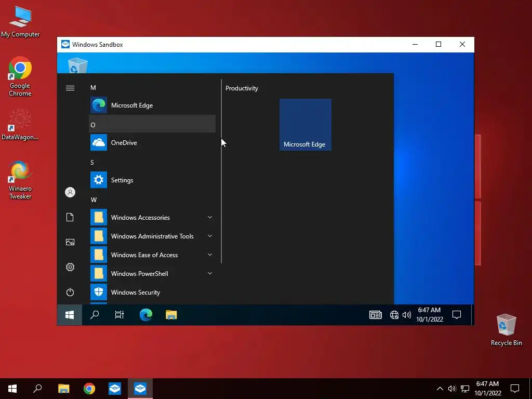Screen dimensions: 532x399
Task: Open Windows Security from the app list
Action: (x=153, y=292)
